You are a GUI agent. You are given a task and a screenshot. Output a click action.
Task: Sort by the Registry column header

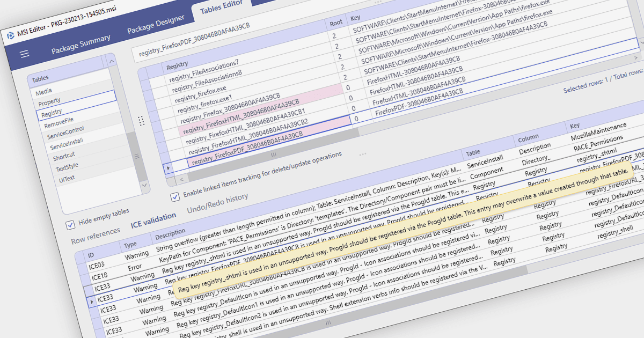click(177, 66)
